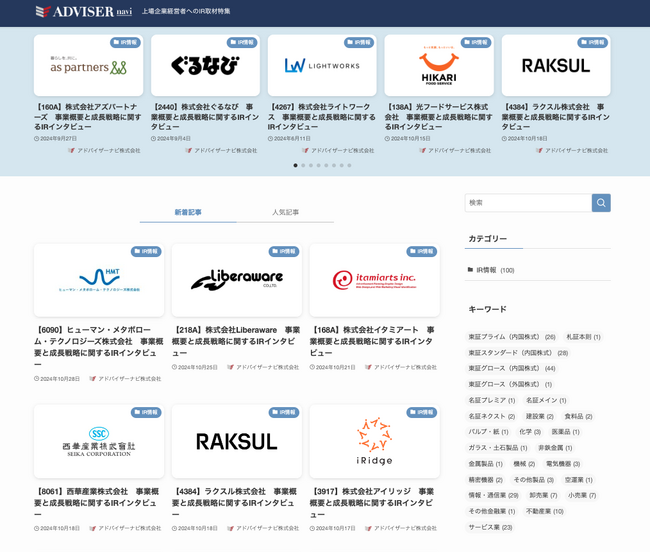Select the first carousel pagination dot
This screenshot has height=552, width=650.
coord(295,165)
